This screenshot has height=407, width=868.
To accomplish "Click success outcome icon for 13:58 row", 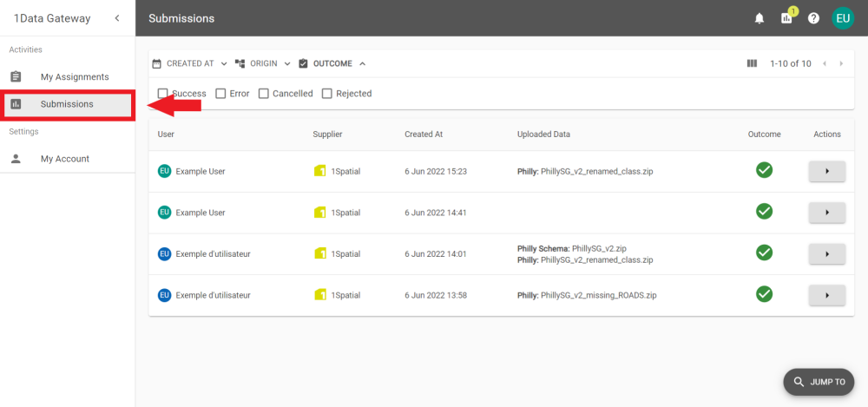I will click(764, 294).
